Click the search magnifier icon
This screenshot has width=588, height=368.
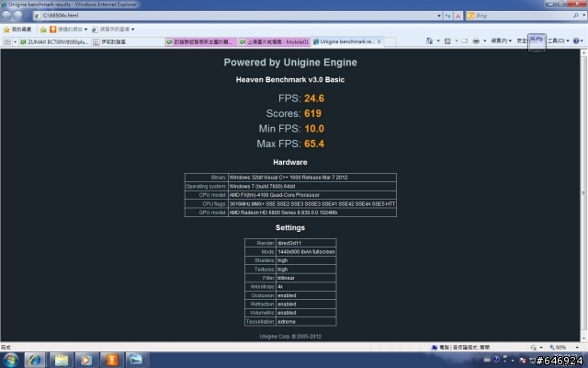(x=576, y=16)
